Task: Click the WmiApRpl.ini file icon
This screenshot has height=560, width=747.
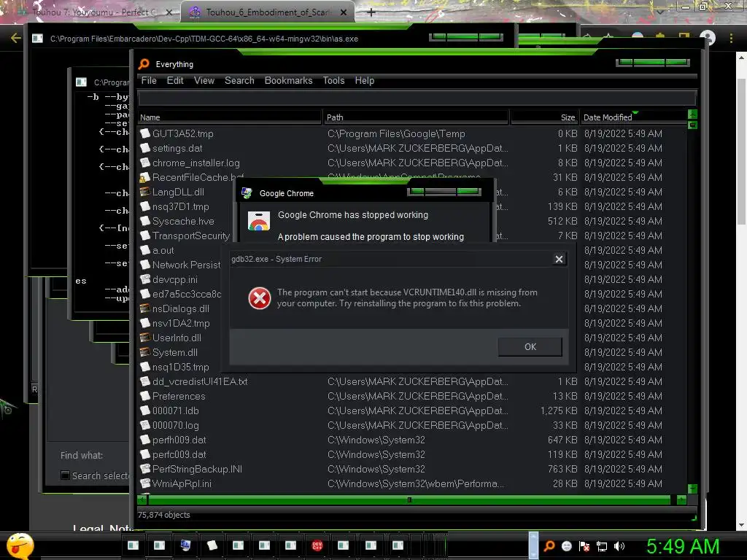Action: tap(145, 483)
